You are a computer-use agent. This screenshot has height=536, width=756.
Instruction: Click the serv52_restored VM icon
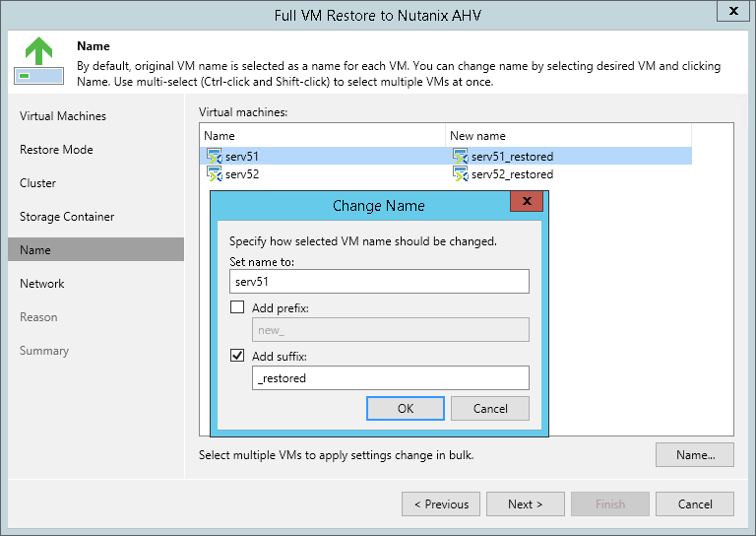tap(460, 173)
